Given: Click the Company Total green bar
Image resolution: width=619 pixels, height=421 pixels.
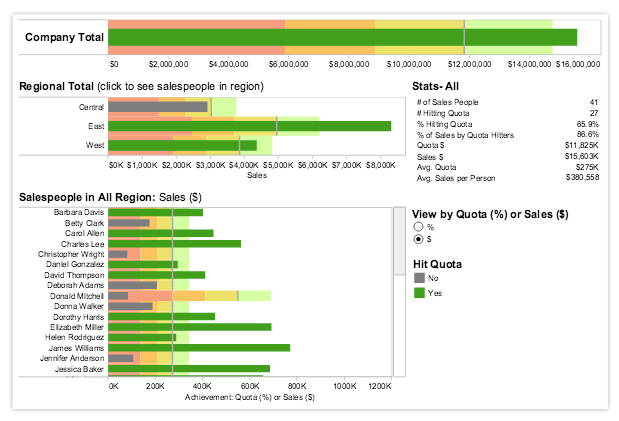Looking at the screenshot, I should tap(340, 38).
